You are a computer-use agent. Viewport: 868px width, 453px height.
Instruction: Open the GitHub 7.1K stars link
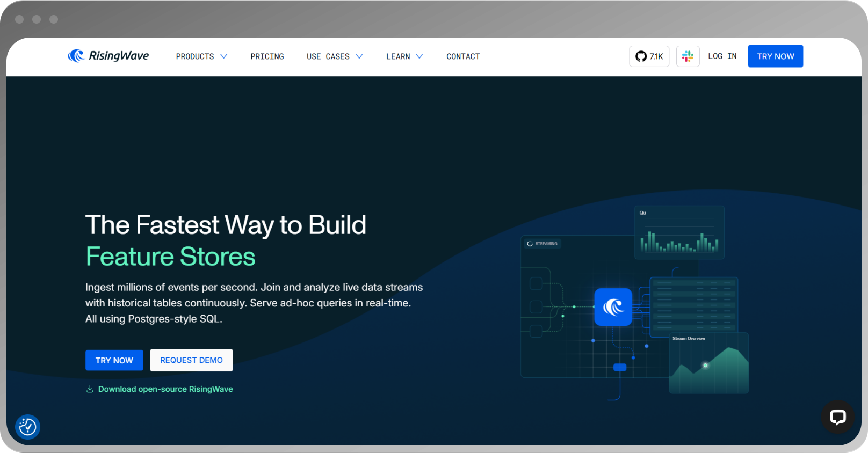pos(649,56)
